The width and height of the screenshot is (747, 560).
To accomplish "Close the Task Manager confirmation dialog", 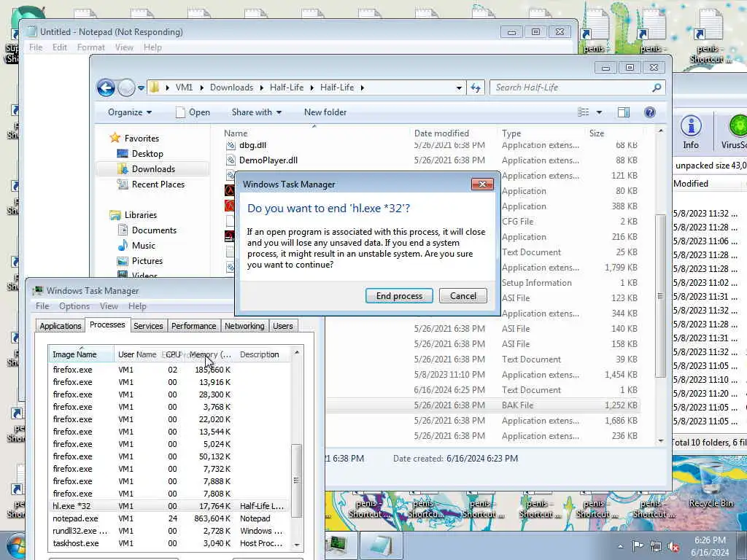I will click(x=482, y=184).
